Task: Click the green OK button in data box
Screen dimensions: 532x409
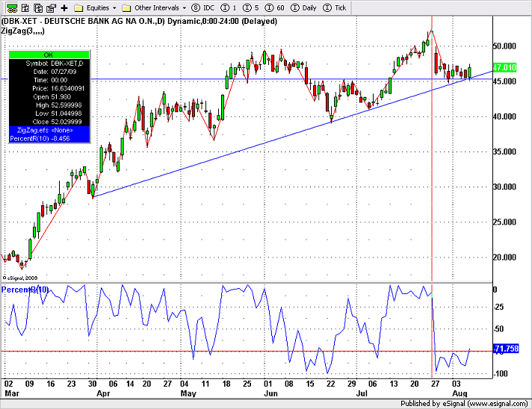Action: point(49,54)
